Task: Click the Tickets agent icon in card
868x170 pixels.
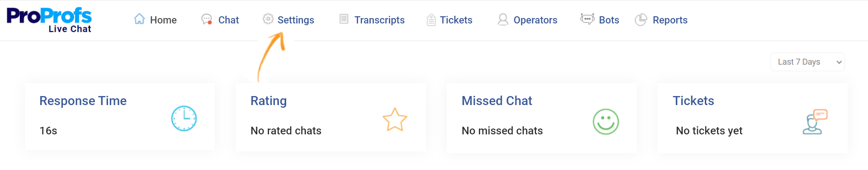Action: [815, 122]
